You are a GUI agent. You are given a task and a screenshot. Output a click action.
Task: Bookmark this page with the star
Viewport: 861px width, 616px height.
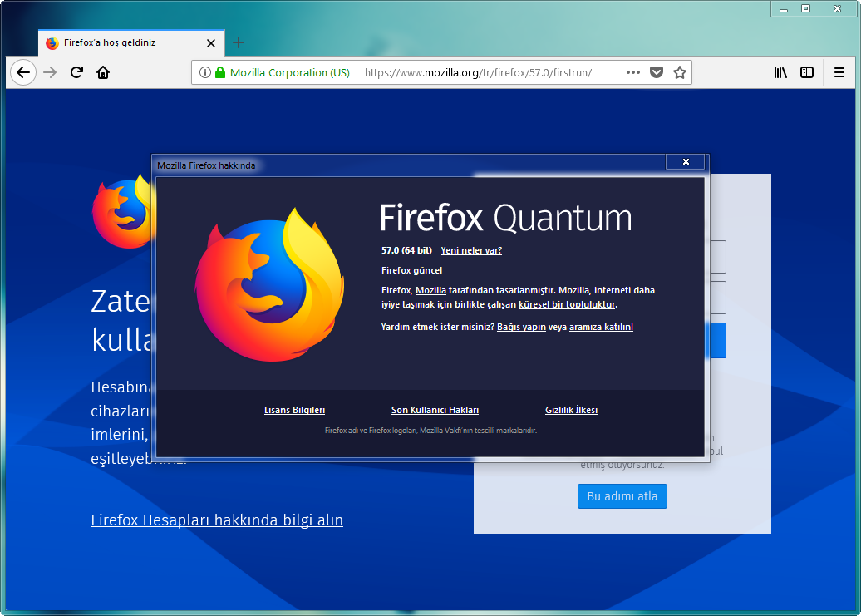680,72
